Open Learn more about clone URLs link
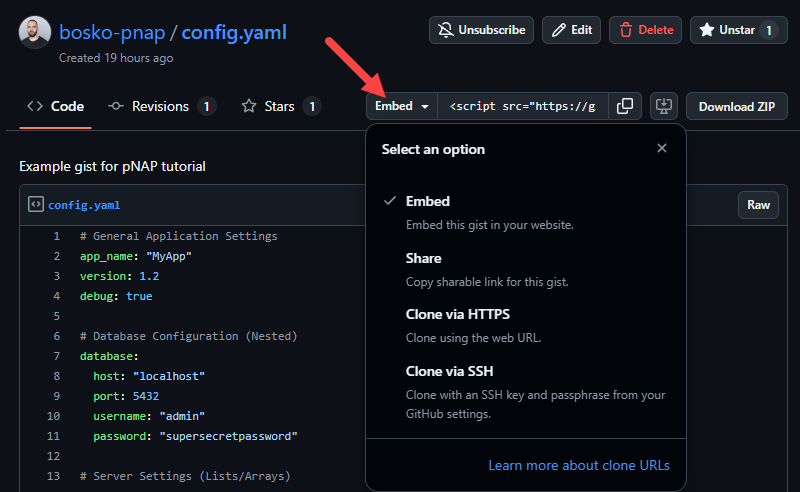Image resolution: width=800 pixels, height=492 pixels. point(579,465)
